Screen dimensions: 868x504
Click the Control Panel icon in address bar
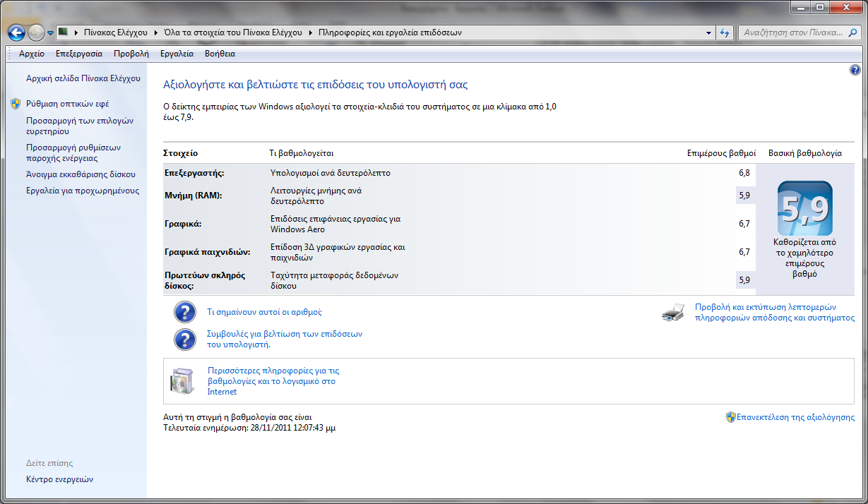63,32
